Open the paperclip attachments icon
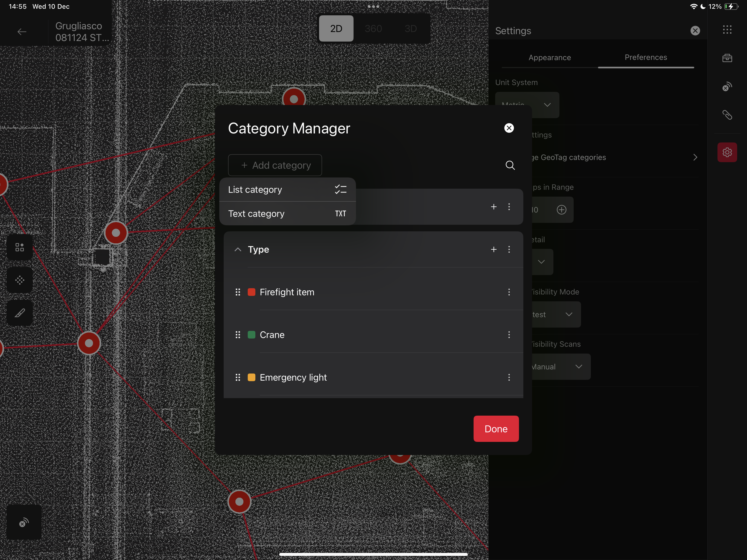 pyautogui.click(x=727, y=115)
